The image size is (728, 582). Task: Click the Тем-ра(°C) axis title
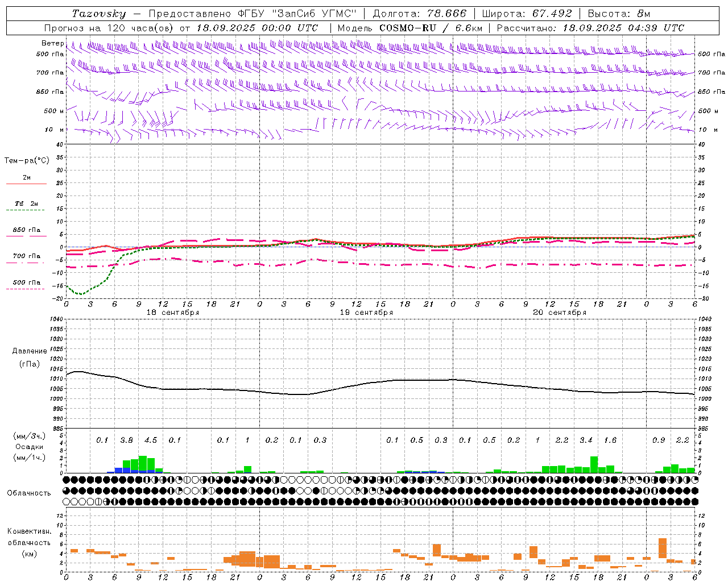pyautogui.click(x=27, y=161)
